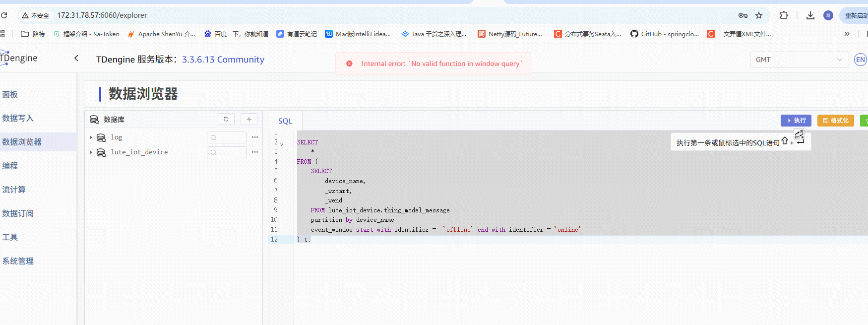This screenshot has height=325, width=868.
Task: Open 流计算 in the sidebar menu
Action: click(x=14, y=190)
